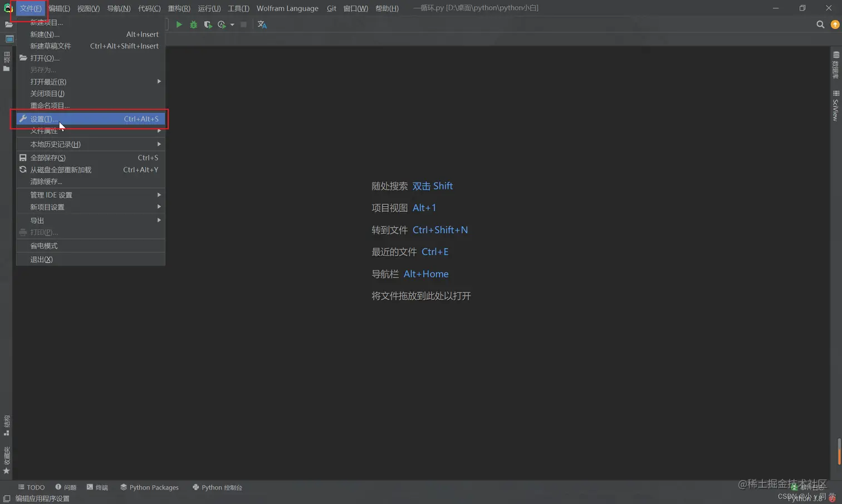Click the orange update arrow icon
Viewport: 842px width, 504px height.
[x=835, y=25]
